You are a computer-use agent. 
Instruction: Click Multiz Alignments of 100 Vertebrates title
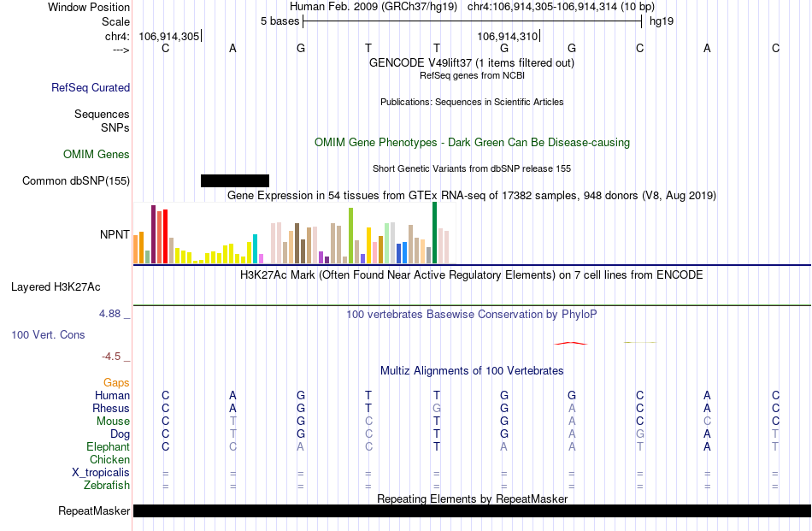click(x=472, y=371)
